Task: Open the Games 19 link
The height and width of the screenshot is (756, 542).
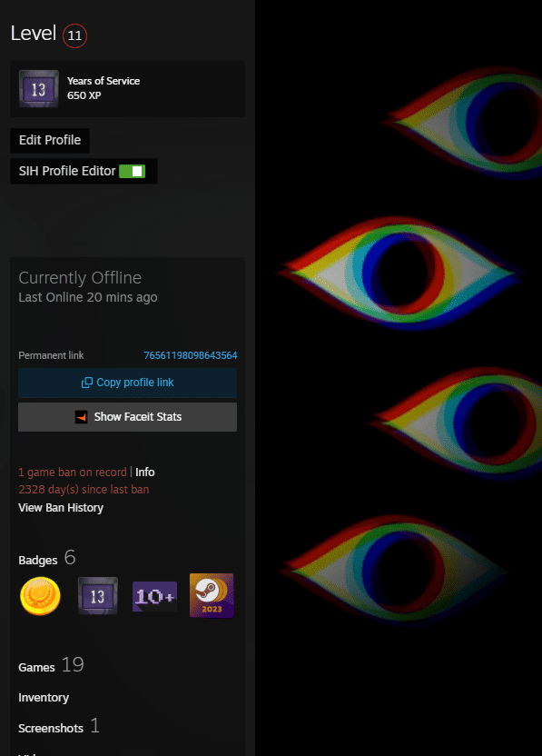Action: [51, 665]
